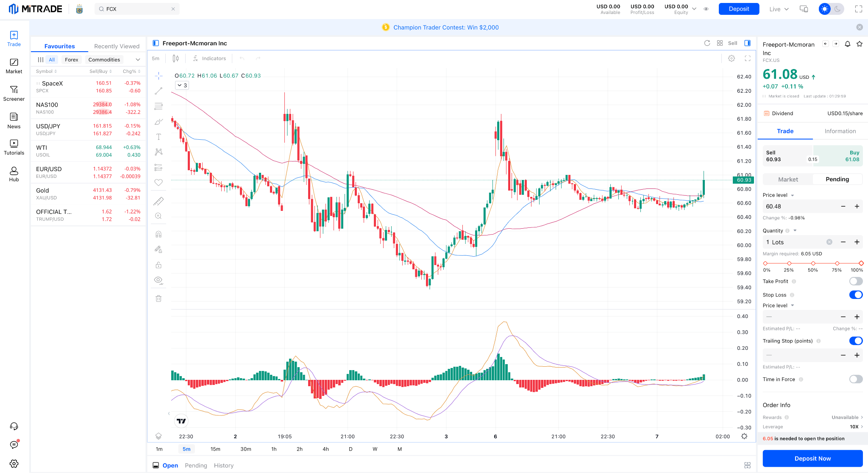Expand Rewards Unavailable details
Screen dimensions: 868x473
pyautogui.click(x=847, y=418)
